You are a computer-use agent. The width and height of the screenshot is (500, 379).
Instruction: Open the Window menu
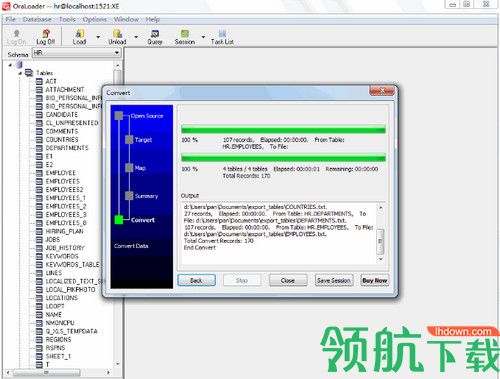tap(126, 19)
